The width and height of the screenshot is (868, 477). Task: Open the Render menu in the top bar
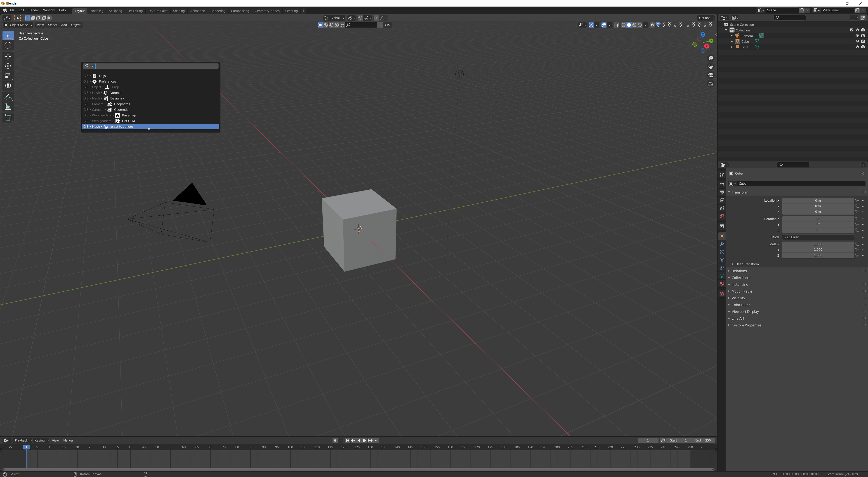pyautogui.click(x=33, y=10)
